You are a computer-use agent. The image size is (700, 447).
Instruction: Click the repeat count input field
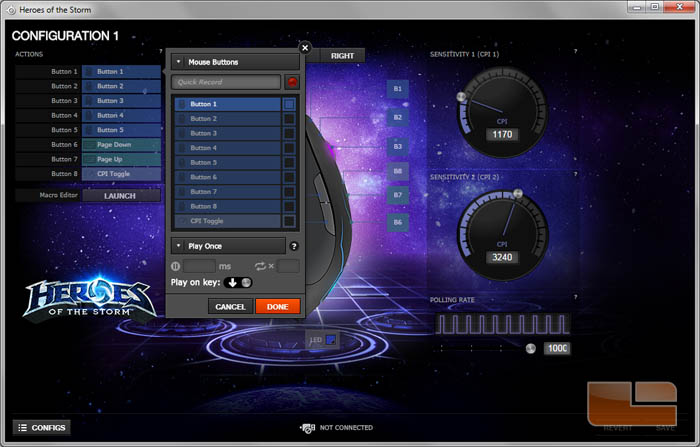(x=288, y=266)
